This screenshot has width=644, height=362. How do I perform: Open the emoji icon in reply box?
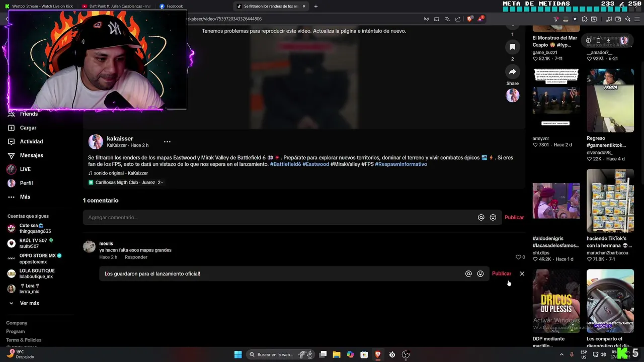pyautogui.click(x=480, y=274)
